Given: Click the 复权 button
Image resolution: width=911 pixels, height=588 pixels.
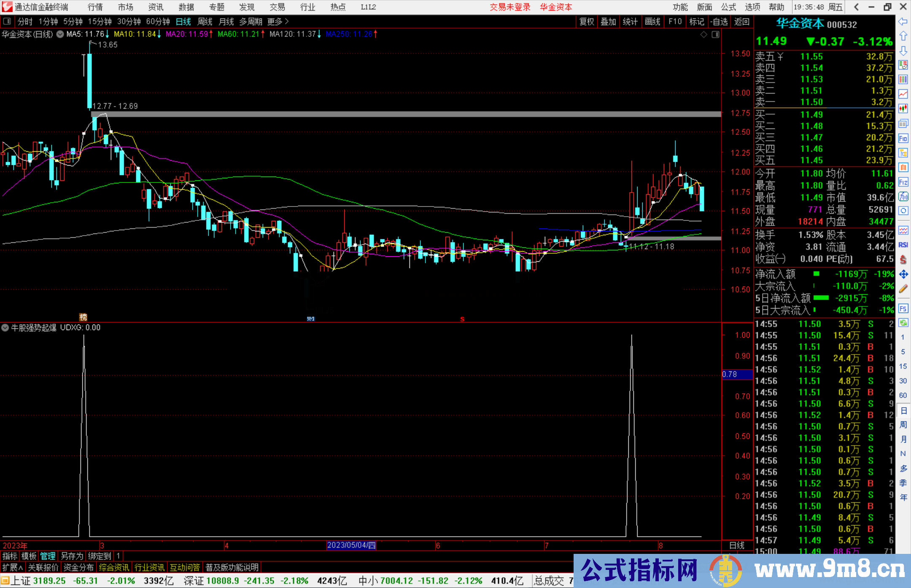Looking at the screenshot, I should (x=587, y=21).
